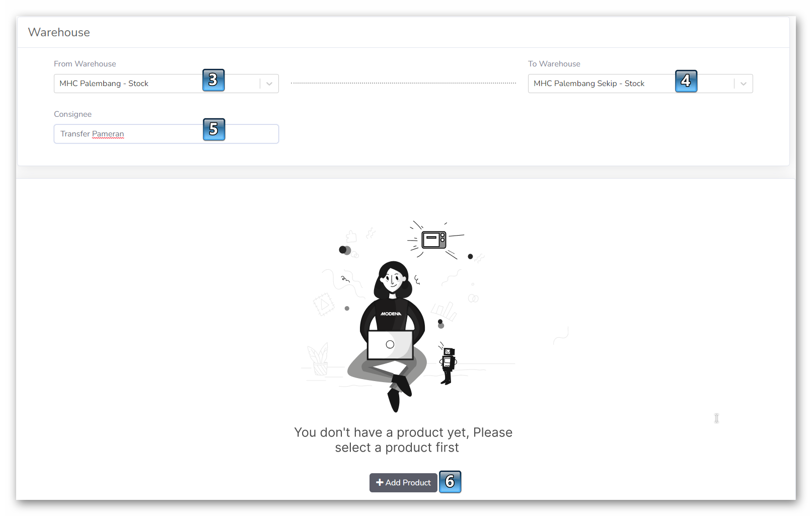Click the To Warehouse label
Viewport: 812px width, 516px height.
[554, 64]
